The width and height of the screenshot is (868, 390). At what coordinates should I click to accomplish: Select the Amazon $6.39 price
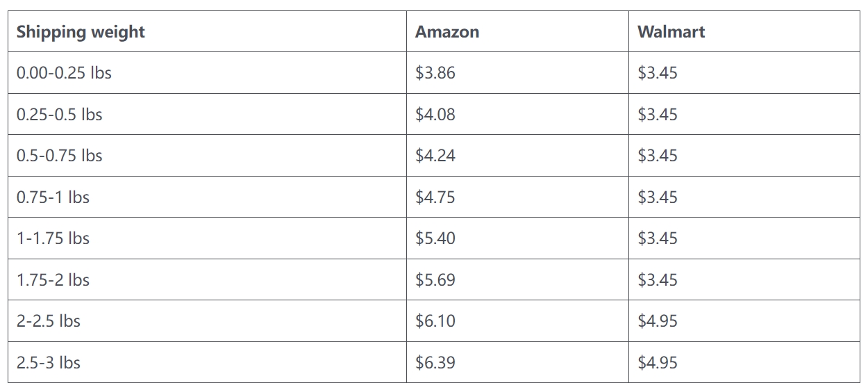[x=435, y=362]
